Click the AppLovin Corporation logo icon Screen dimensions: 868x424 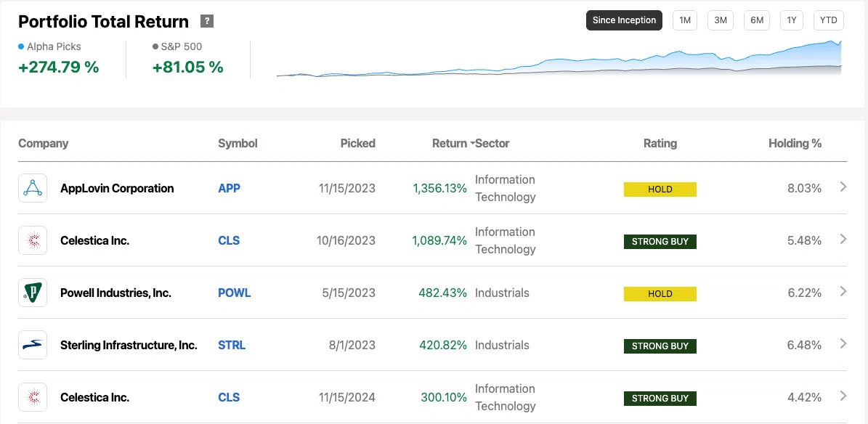[x=33, y=188]
